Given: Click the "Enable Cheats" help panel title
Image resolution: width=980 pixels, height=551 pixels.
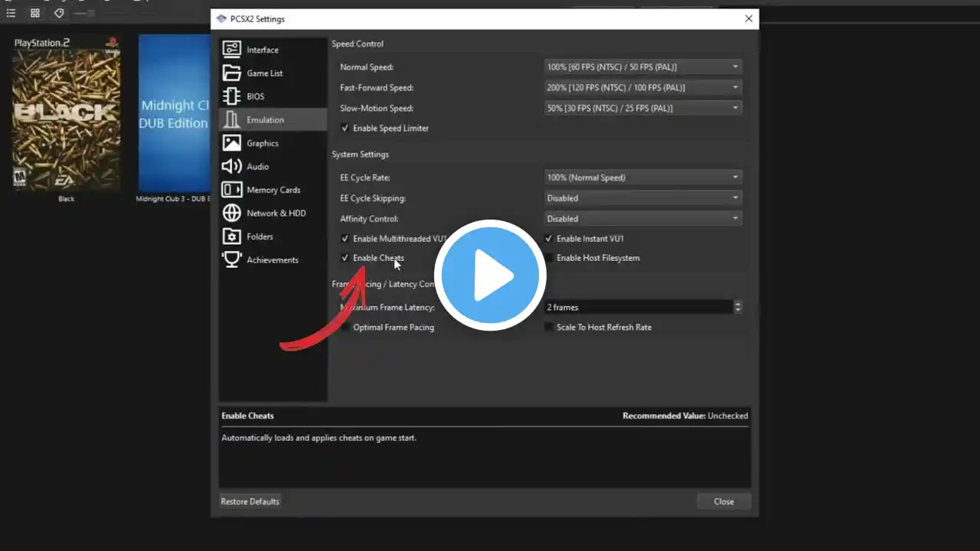Looking at the screenshot, I should [x=247, y=416].
